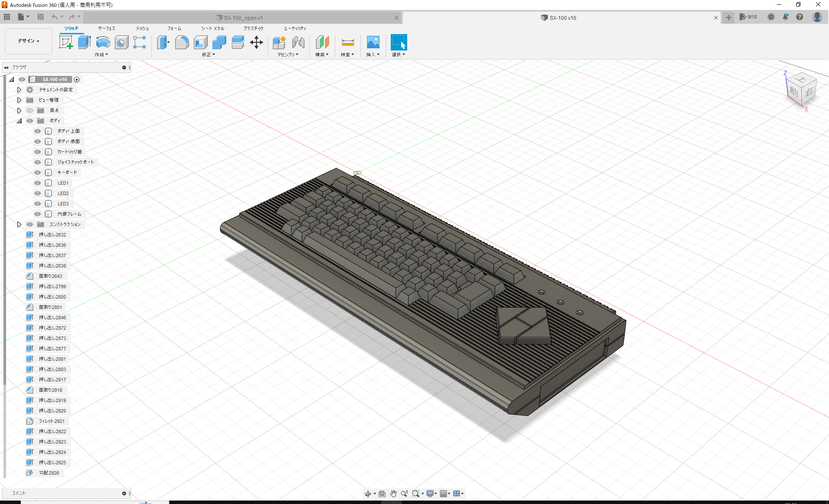Hide the LED1 body
The image size is (829, 504).
[37, 183]
